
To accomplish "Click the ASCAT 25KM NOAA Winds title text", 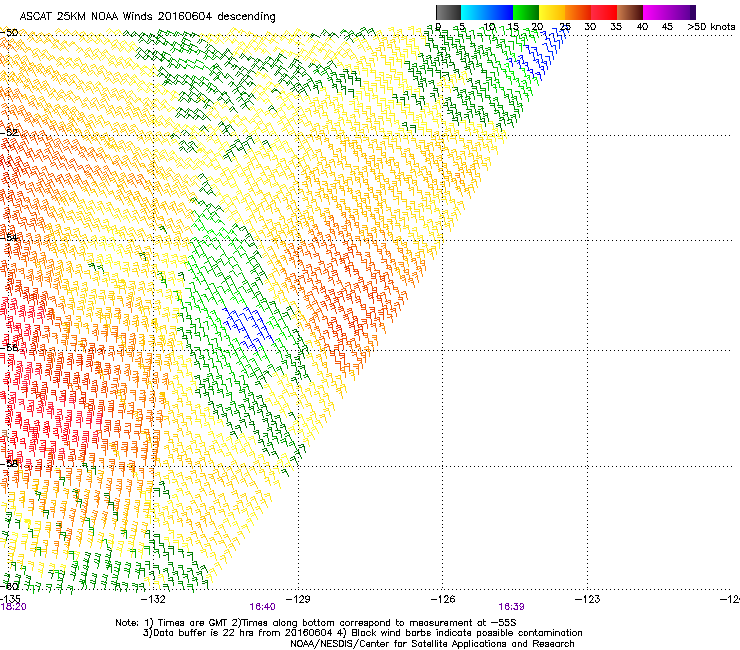I will click(x=147, y=16).
